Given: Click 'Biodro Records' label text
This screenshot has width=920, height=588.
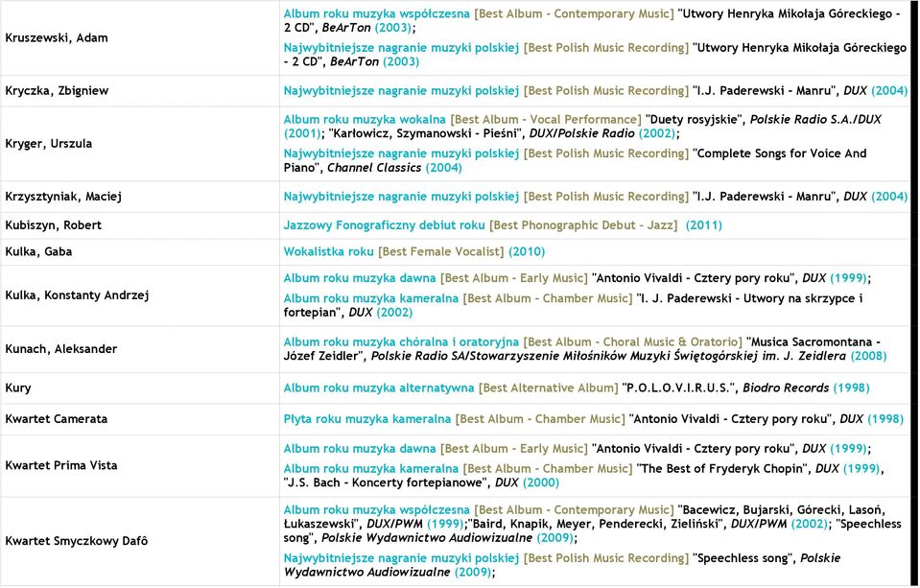Looking at the screenshot, I should coord(787,388).
